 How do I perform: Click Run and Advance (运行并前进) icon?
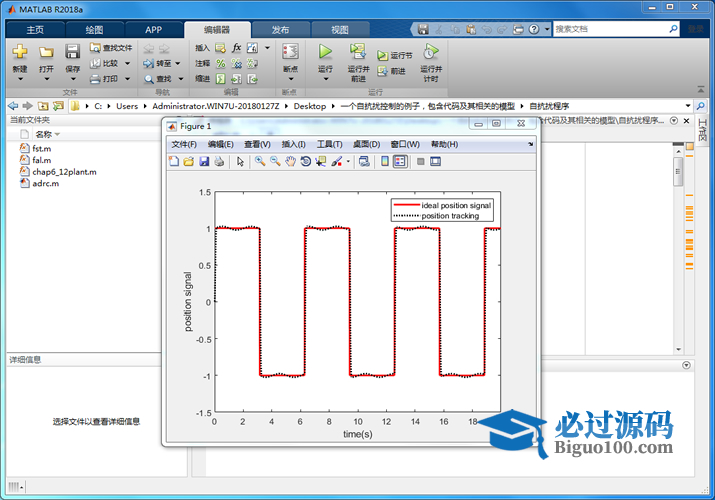point(358,52)
